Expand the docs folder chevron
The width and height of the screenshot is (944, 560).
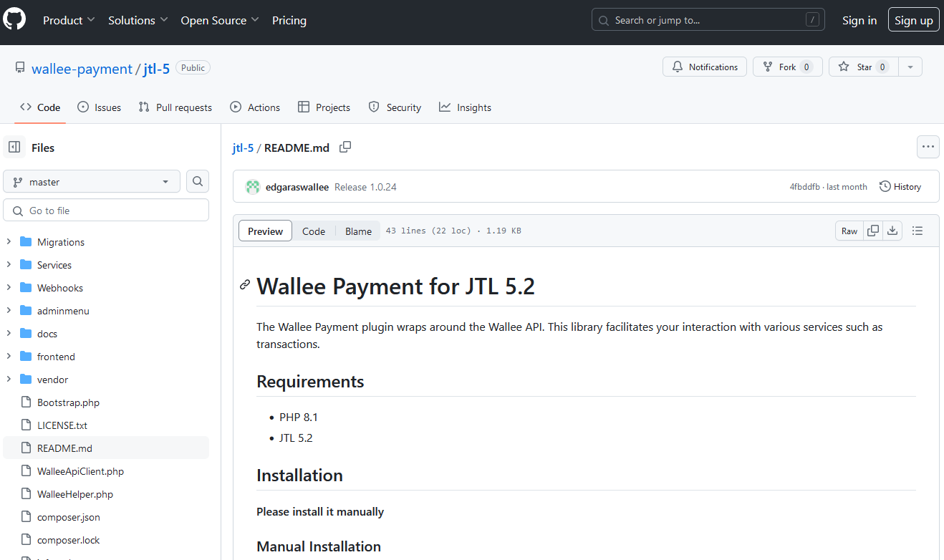(9, 334)
